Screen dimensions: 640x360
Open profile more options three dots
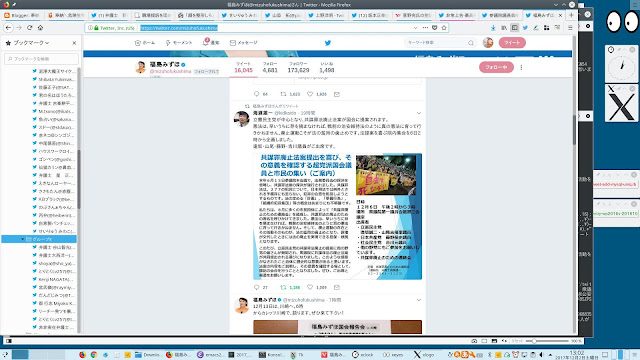(x=521, y=67)
